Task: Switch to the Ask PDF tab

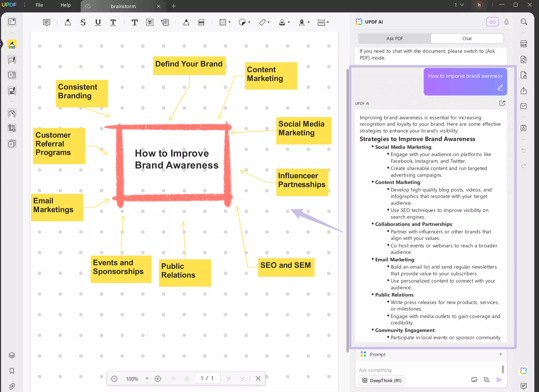Action: coord(395,39)
